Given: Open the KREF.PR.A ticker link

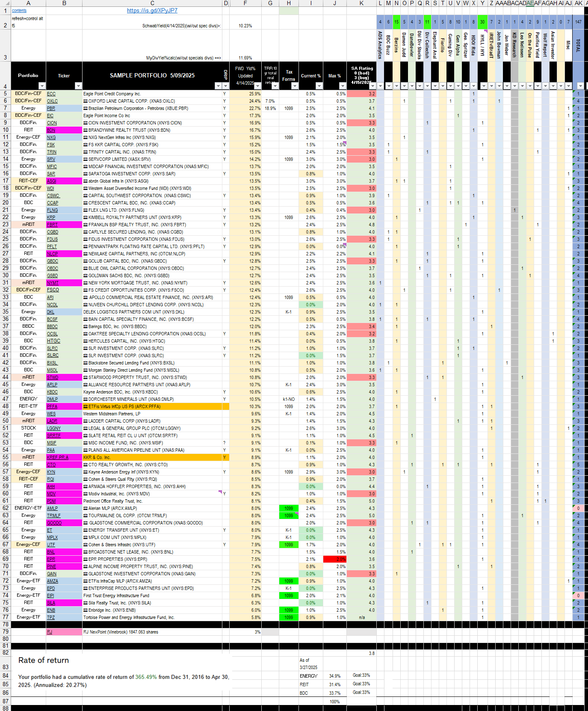Looking at the screenshot, I should 58,458.
